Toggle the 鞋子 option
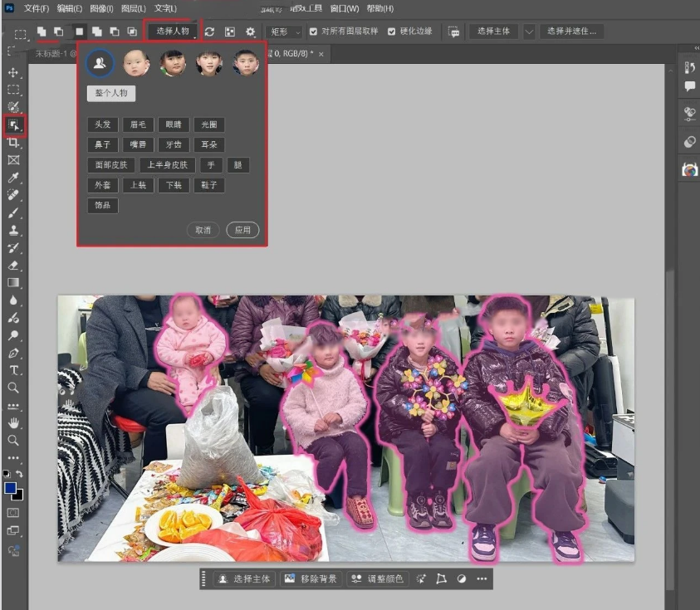This screenshot has height=610, width=700. (x=209, y=185)
